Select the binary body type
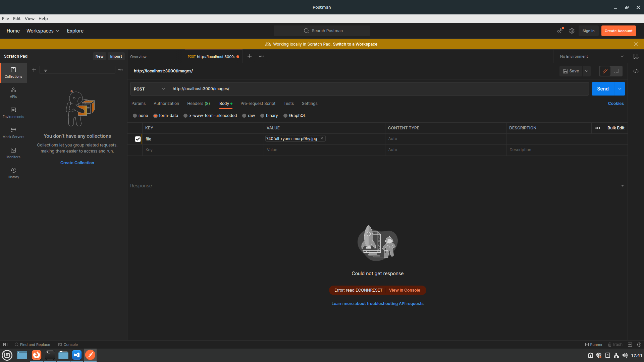644x362 pixels. [262, 116]
